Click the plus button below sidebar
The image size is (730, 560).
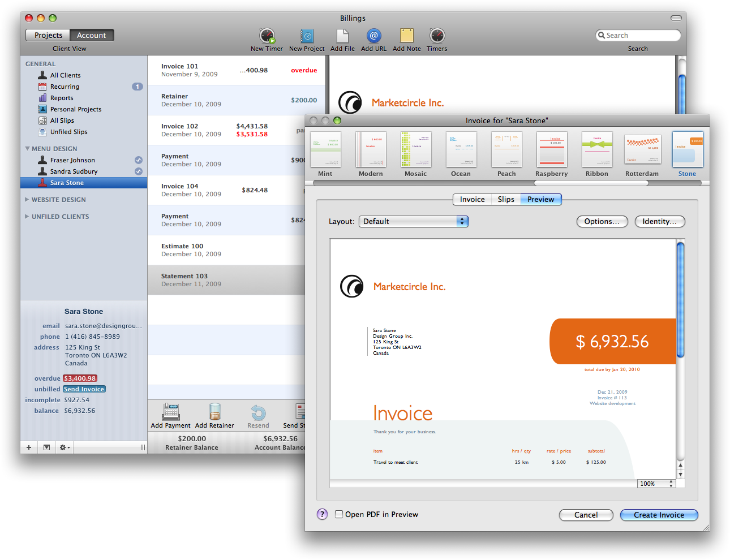point(29,447)
